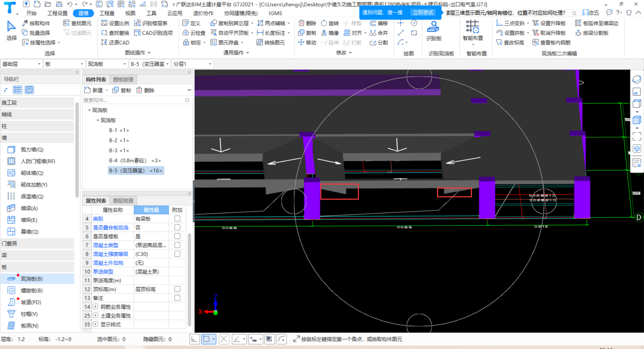Expand 钢筋业务属性 row
Image resolution: width=644 pixels, height=349 pixels.
tap(96, 307)
